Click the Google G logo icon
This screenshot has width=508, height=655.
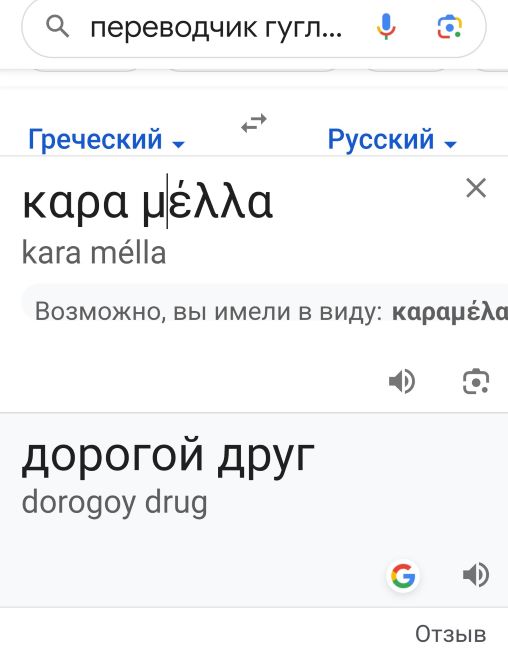coord(403,575)
